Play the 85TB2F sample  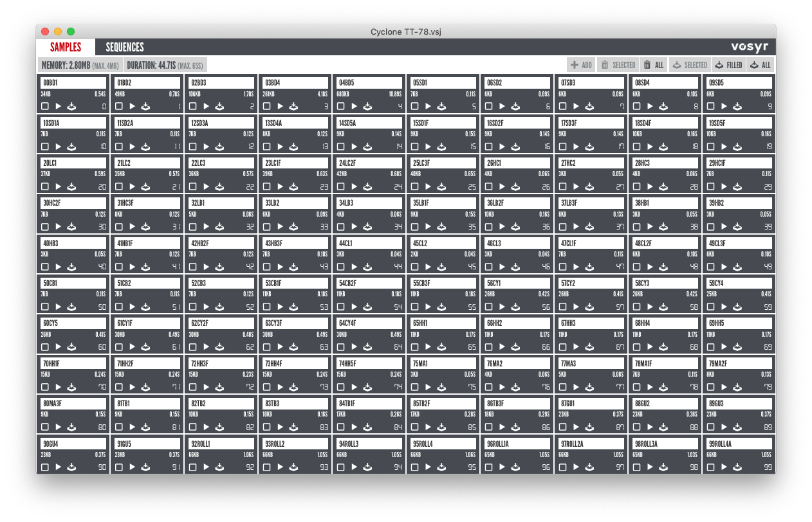(x=428, y=427)
